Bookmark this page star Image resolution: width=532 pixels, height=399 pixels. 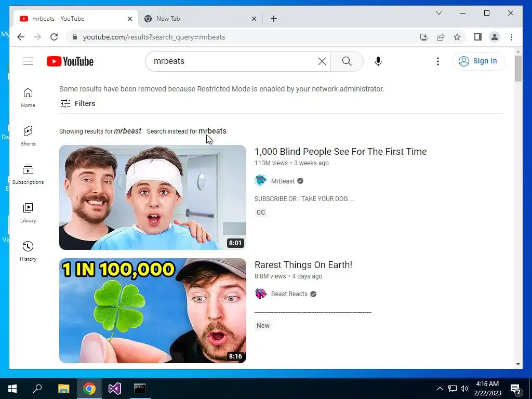pos(457,37)
